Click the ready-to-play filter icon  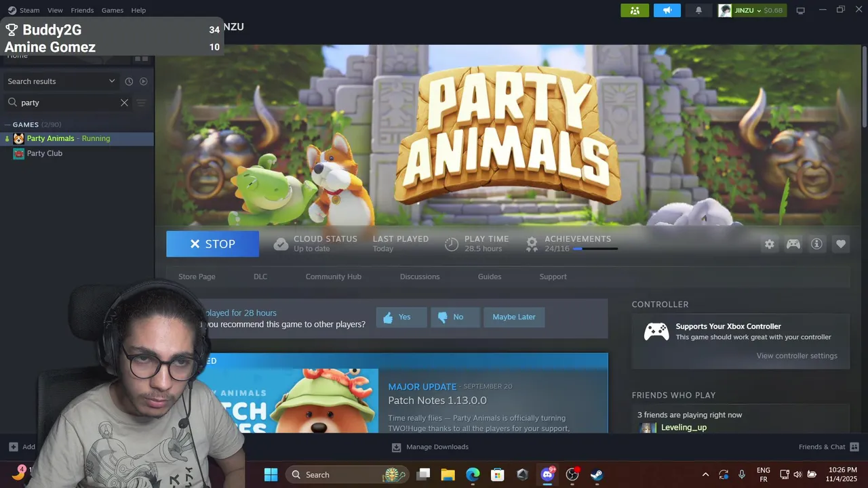[143, 81]
